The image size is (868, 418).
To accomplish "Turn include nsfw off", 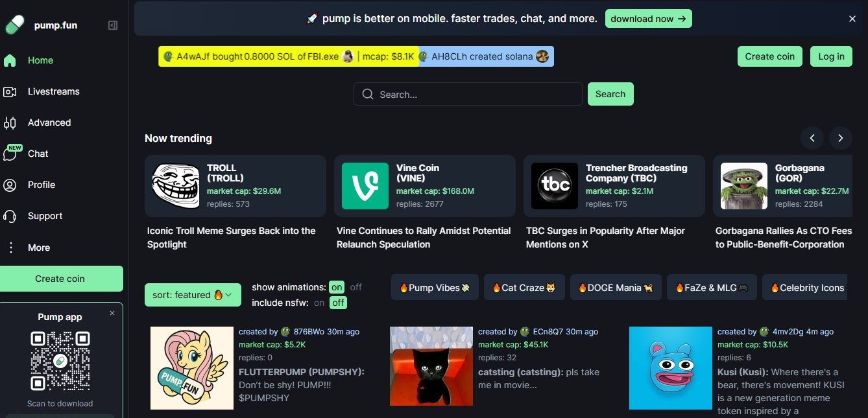I will (338, 303).
